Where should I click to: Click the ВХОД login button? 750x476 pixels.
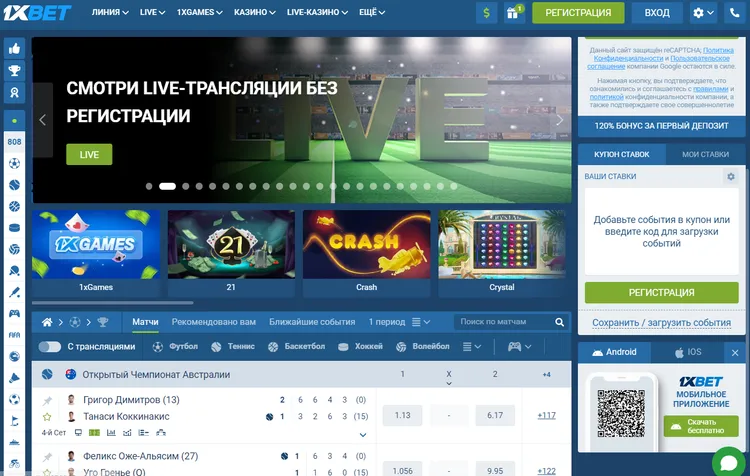pyautogui.click(x=657, y=13)
